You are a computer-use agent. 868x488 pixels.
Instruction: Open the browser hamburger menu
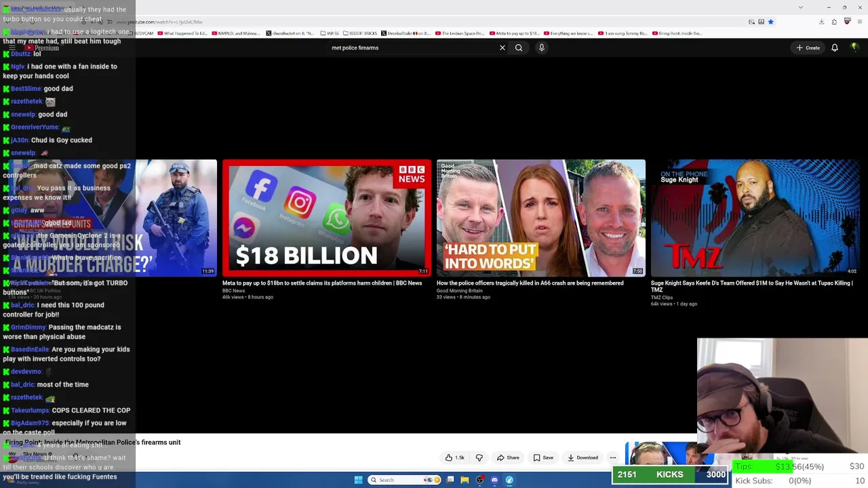click(859, 22)
